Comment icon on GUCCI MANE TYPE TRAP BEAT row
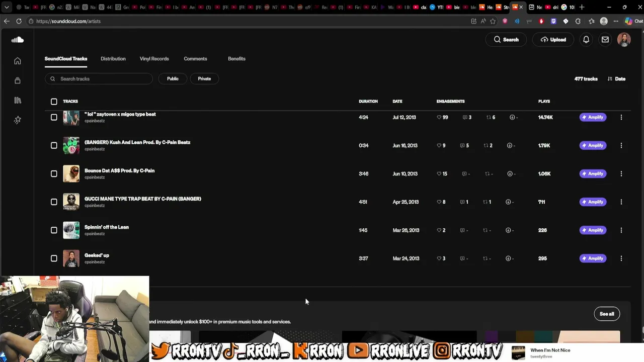This screenshot has height=362, width=644. (x=462, y=202)
